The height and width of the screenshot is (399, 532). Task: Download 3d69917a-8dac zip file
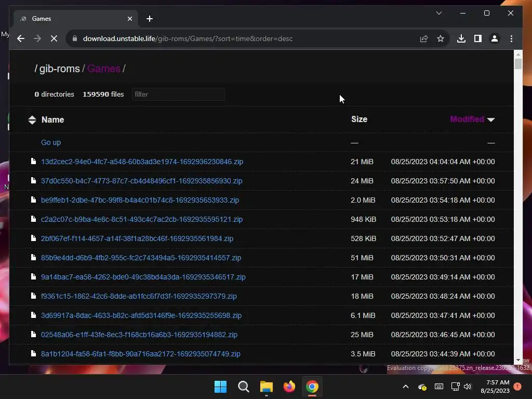(x=141, y=315)
